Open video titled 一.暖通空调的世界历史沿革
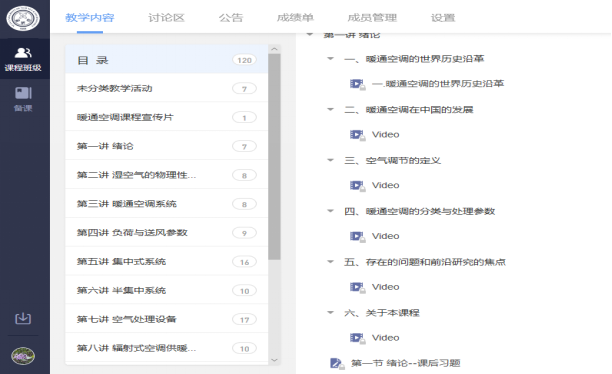The width and height of the screenshot is (612, 374). (x=438, y=84)
